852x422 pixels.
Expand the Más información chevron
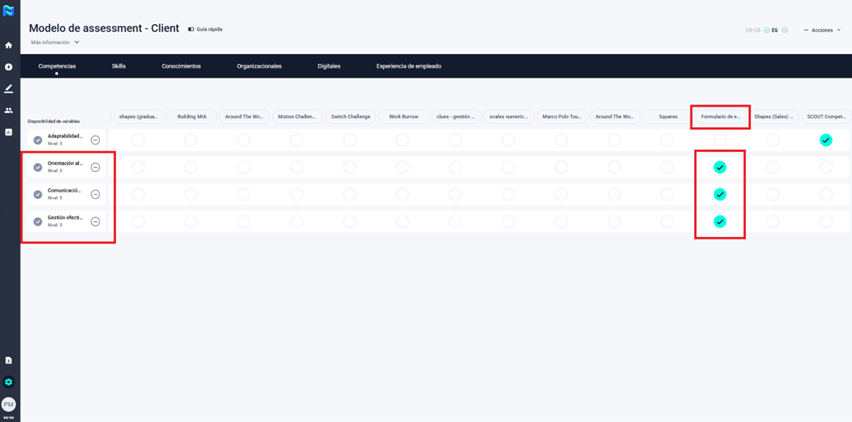click(77, 43)
